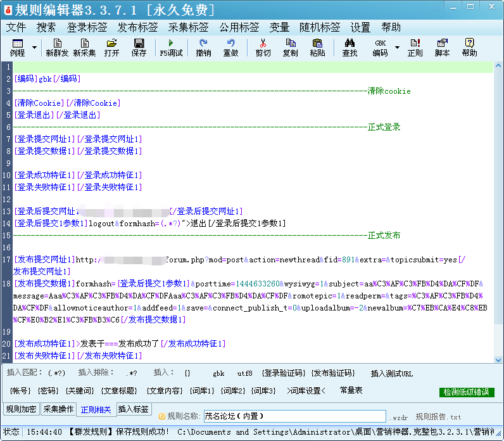The width and height of the screenshot is (504, 441).
Task: Insert curly braces {}
Action: (187, 373)
